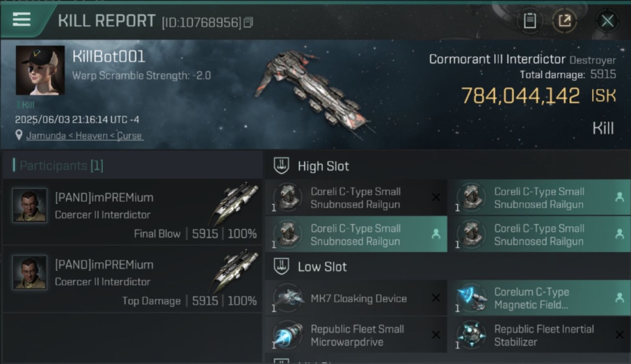Viewport: 631px width, 364px height.
Task: Select the Republic Fleet Small Microwarpdrive
Action: (x=356, y=335)
